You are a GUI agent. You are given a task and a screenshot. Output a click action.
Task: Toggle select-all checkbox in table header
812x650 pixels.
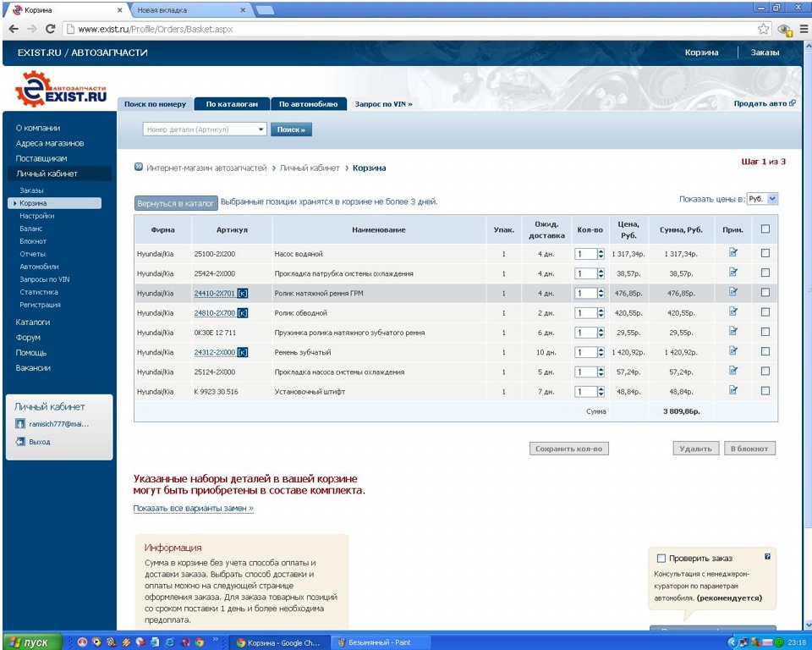tap(765, 229)
